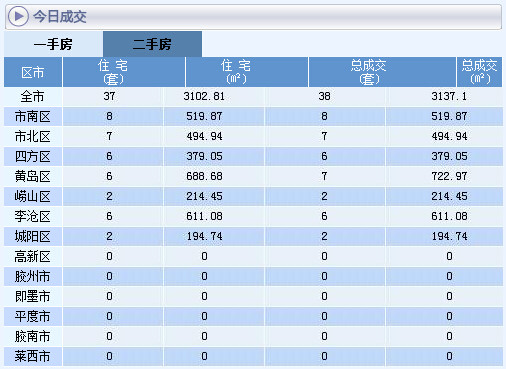Switch to the 二手房 tab
506x369 pixels.
coord(152,44)
